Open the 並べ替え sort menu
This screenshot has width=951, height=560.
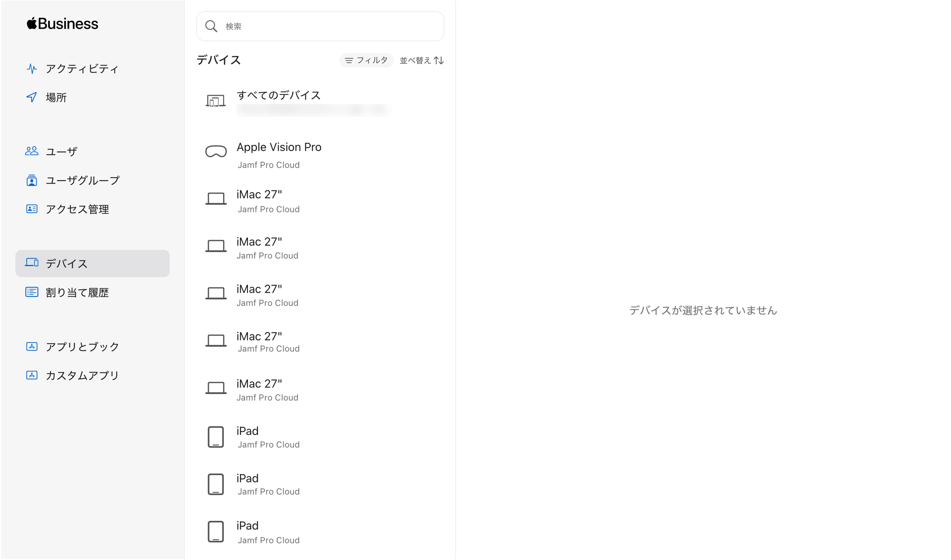[422, 60]
